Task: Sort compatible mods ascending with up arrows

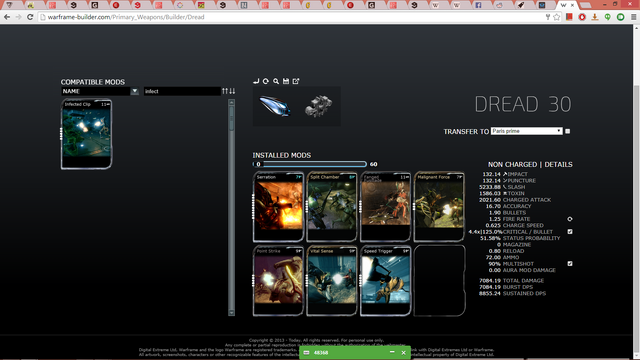Action: pyautogui.click(x=225, y=91)
